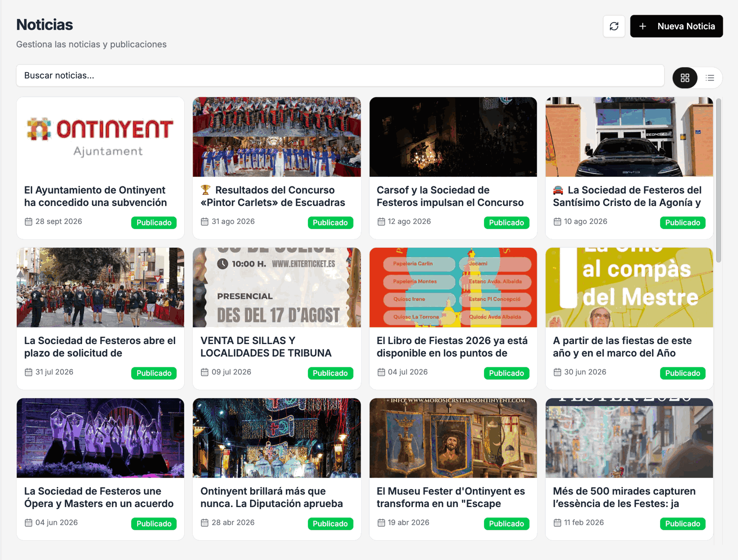Click the 'Noticias' page heading
The image size is (738, 560).
[x=44, y=25]
